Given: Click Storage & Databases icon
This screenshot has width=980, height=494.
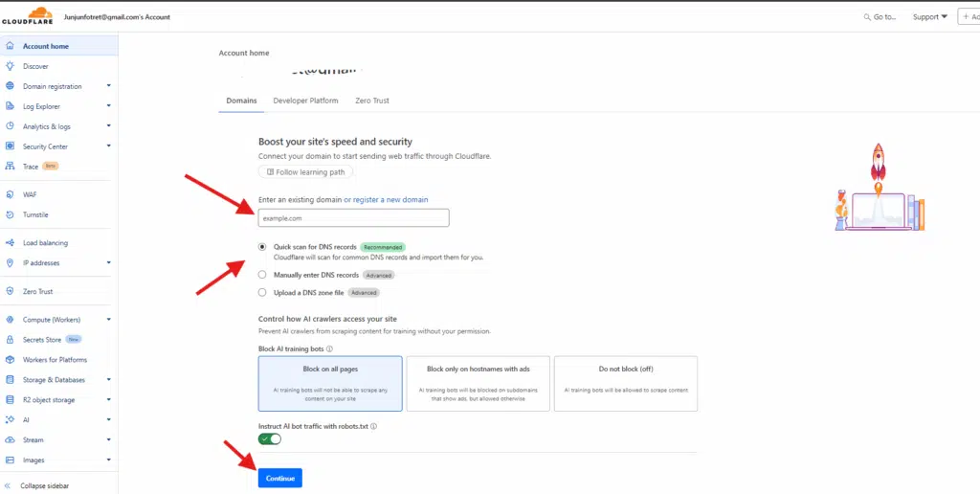Looking at the screenshot, I should [x=10, y=379].
